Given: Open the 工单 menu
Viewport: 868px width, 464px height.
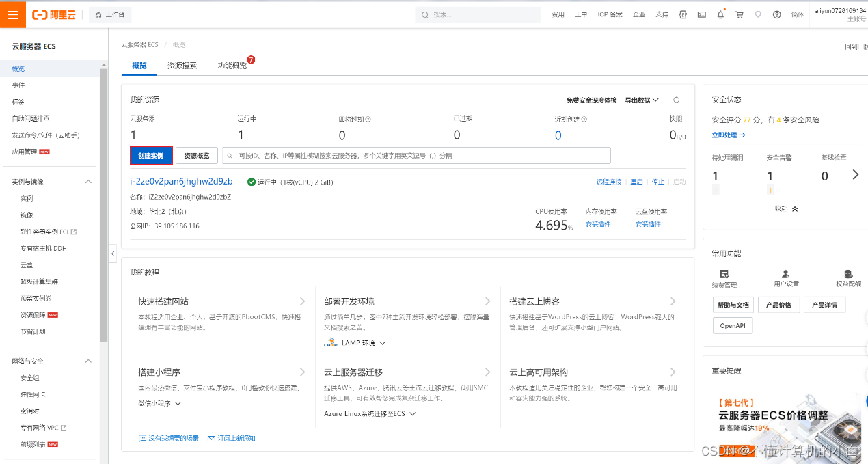Looking at the screenshot, I should [581, 14].
